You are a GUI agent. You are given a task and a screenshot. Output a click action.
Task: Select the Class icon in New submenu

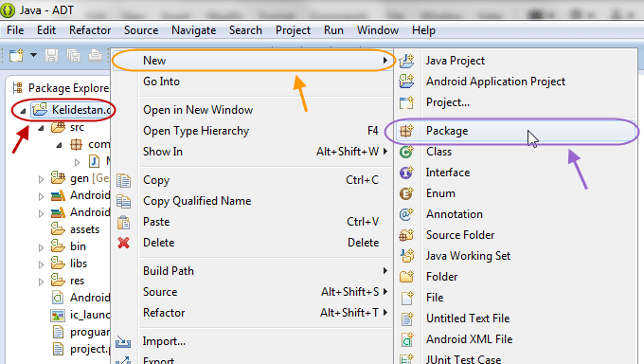tap(406, 152)
